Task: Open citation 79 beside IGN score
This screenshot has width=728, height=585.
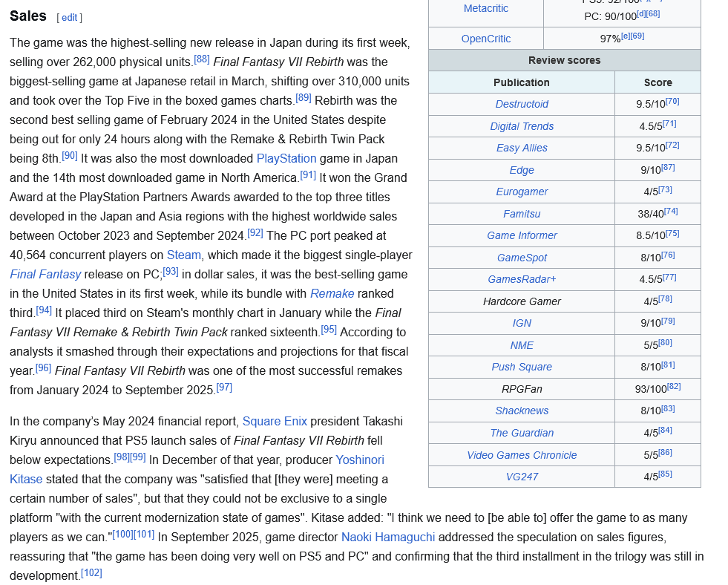Action: click(x=668, y=321)
